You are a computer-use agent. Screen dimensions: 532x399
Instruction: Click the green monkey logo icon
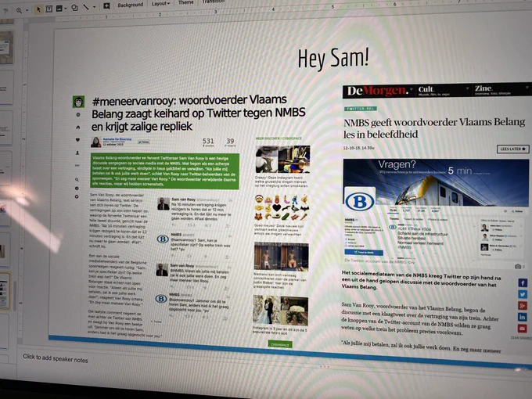pos(79,102)
